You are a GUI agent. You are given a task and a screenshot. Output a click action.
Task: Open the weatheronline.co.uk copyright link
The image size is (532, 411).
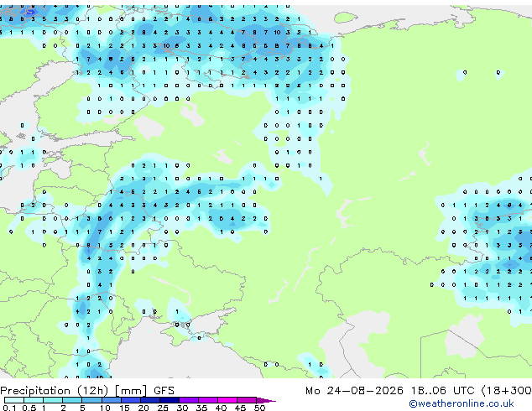coord(462,403)
